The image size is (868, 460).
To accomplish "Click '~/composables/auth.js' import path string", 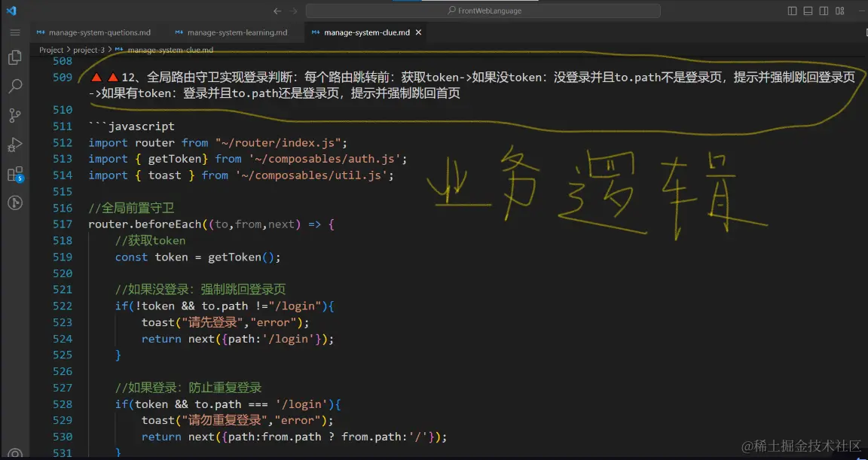I will [325, 160].
